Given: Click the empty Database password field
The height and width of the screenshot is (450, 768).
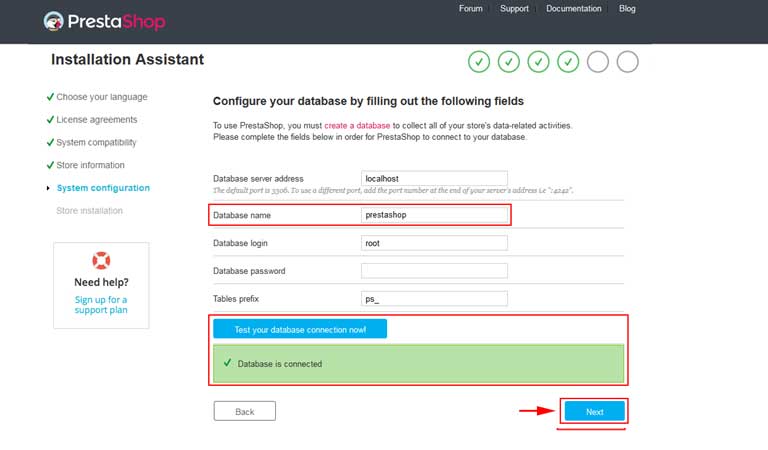Looking at the screenshot, I should click(x=434, y=271).
